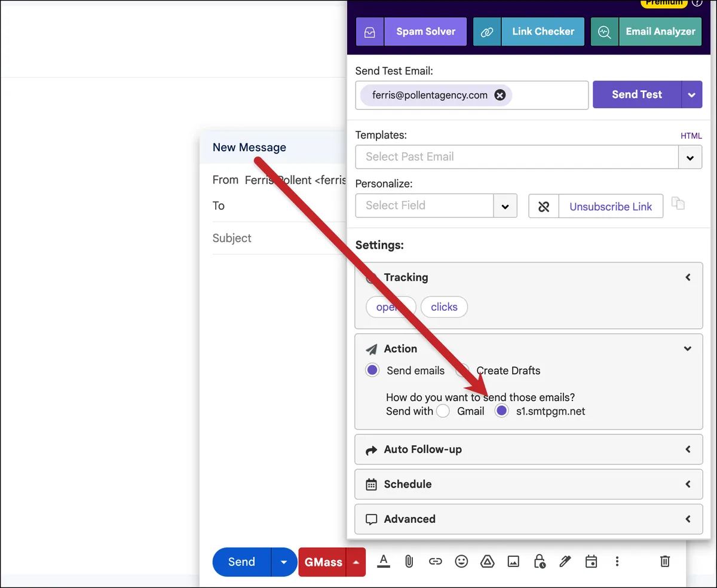
Task: Select the Send emails radio option
Action: coord(372,370)
